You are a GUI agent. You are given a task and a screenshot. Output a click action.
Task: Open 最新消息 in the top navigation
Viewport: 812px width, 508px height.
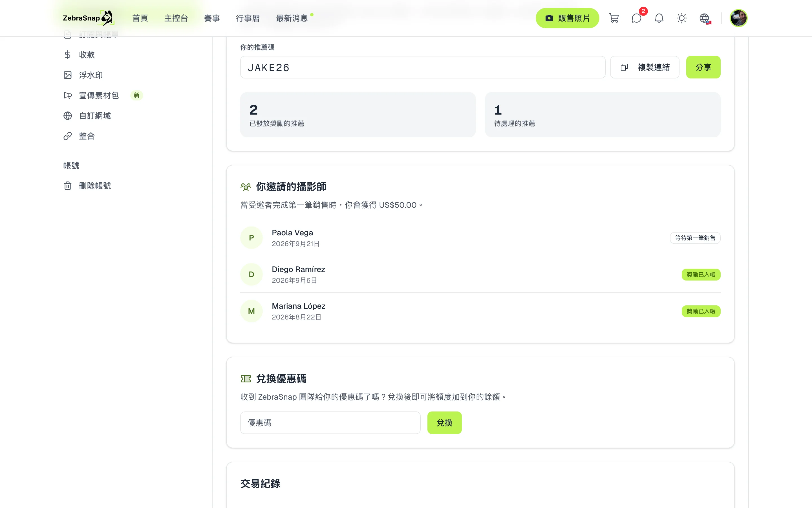[292, 18]
